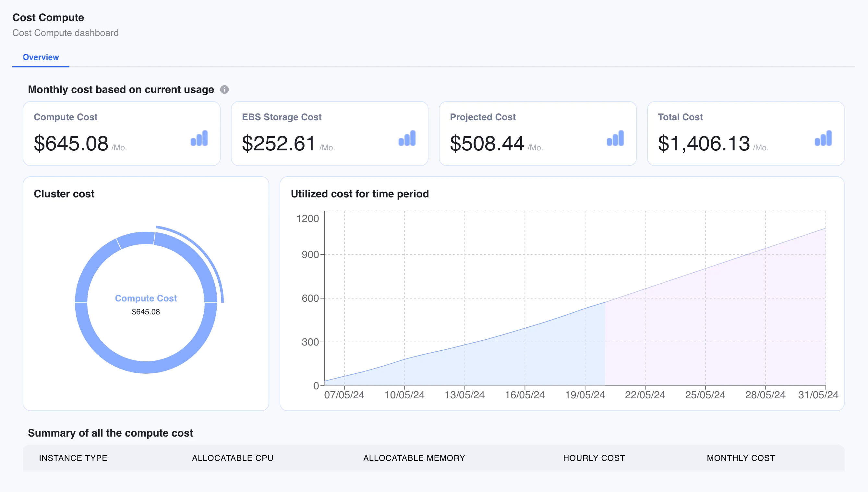Select the $508.44 Projected Cost value
Screen dimensions: 868x492
[x=487, y=143]
